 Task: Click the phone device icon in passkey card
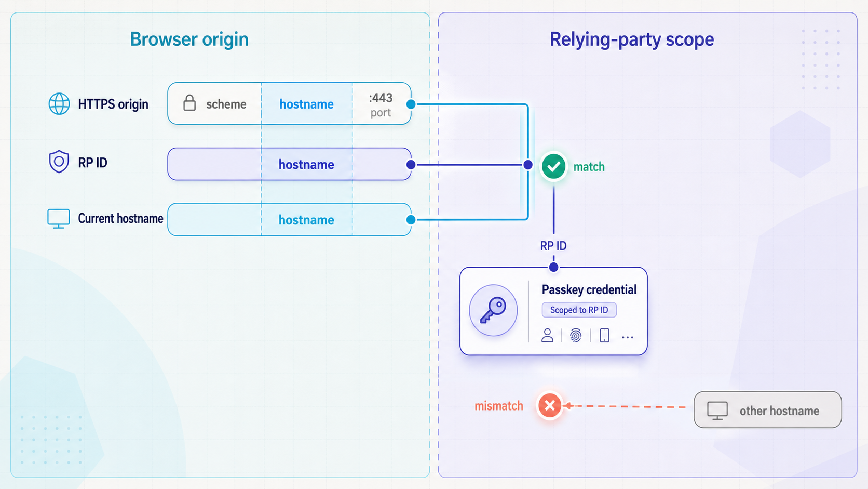[x=604, y=335]
